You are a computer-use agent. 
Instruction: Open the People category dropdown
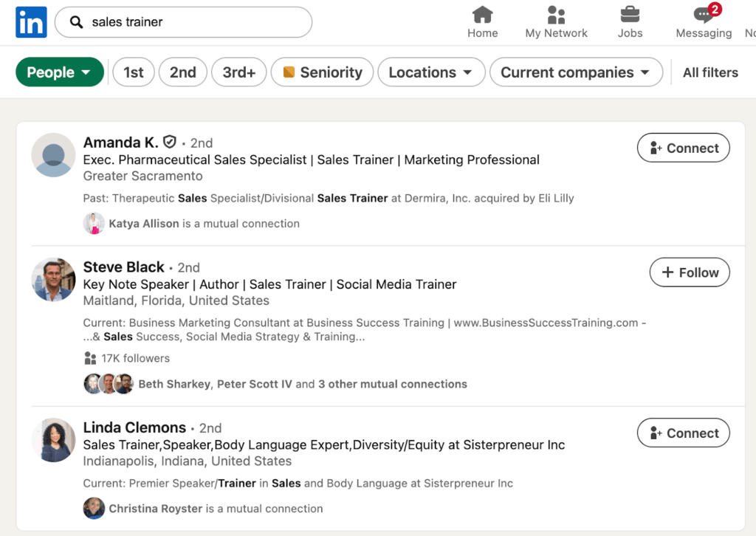coord(59,72)
